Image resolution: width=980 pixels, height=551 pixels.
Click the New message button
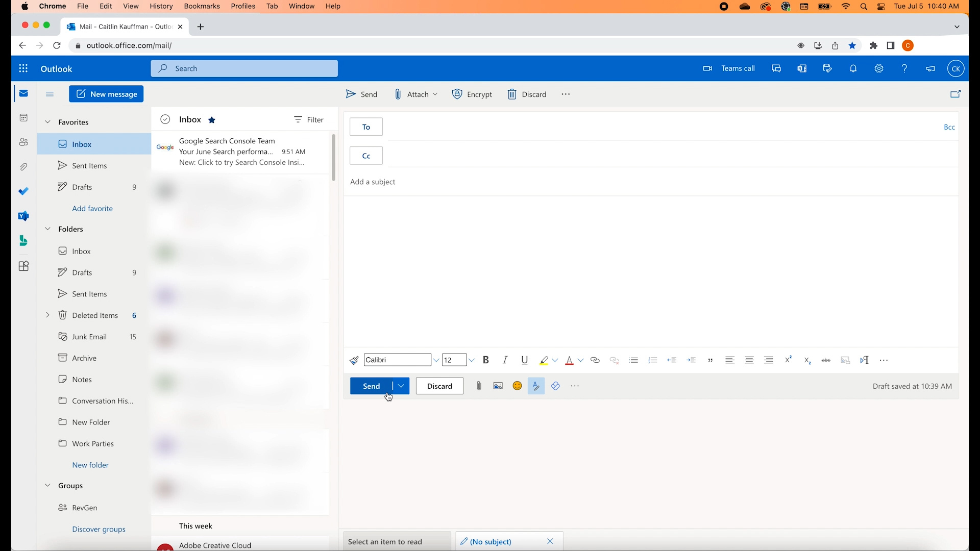(106, 94)
